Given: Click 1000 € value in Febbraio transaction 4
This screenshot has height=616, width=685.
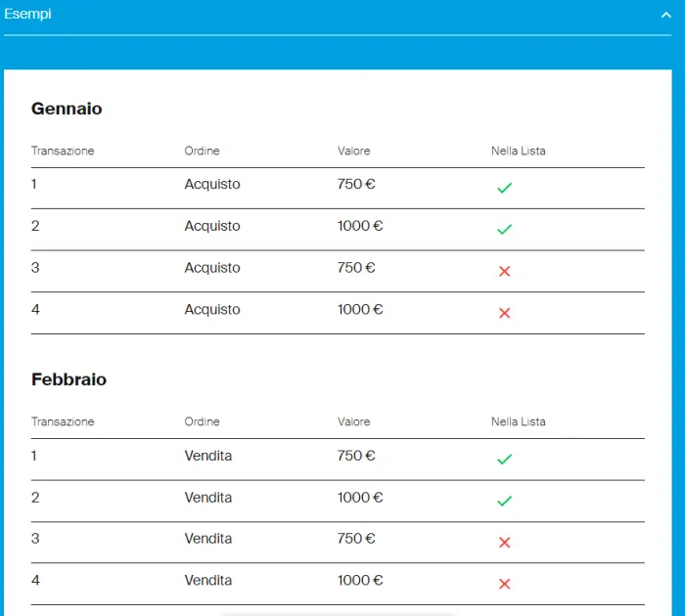Looking at the screenshot, I should (360, 580).
